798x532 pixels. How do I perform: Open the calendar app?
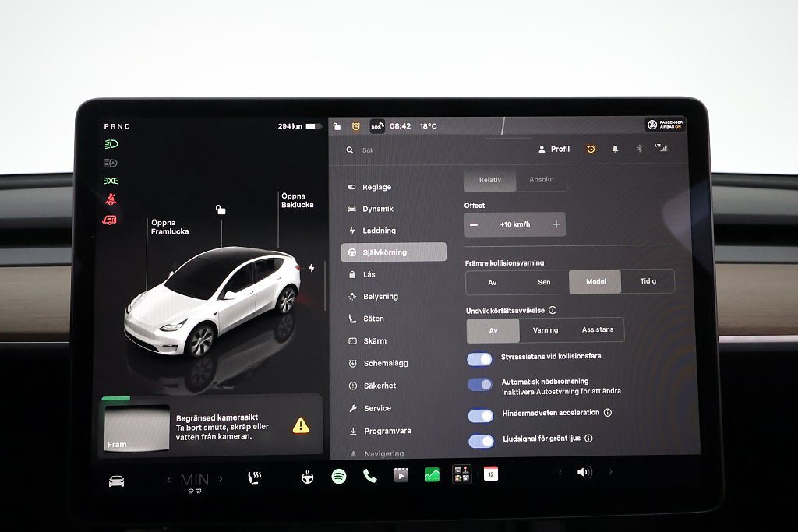click(491, 474)
